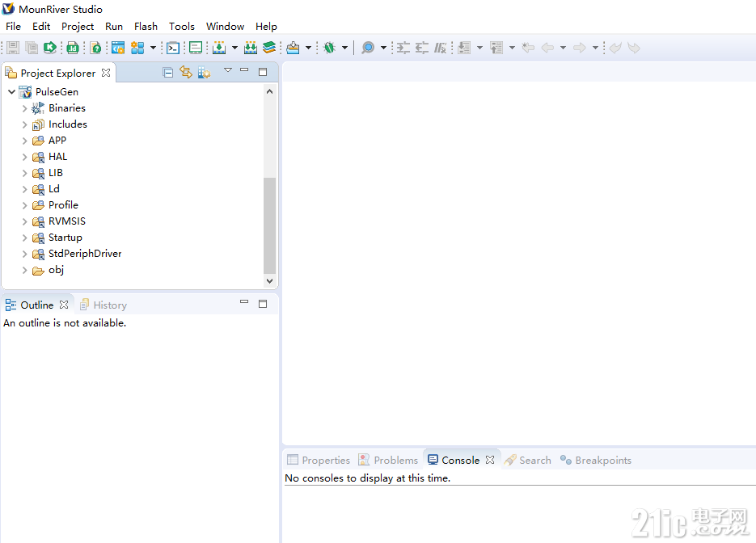
Task: Click the stacked layers toolbar icon
Action: [x=269, y=47]
